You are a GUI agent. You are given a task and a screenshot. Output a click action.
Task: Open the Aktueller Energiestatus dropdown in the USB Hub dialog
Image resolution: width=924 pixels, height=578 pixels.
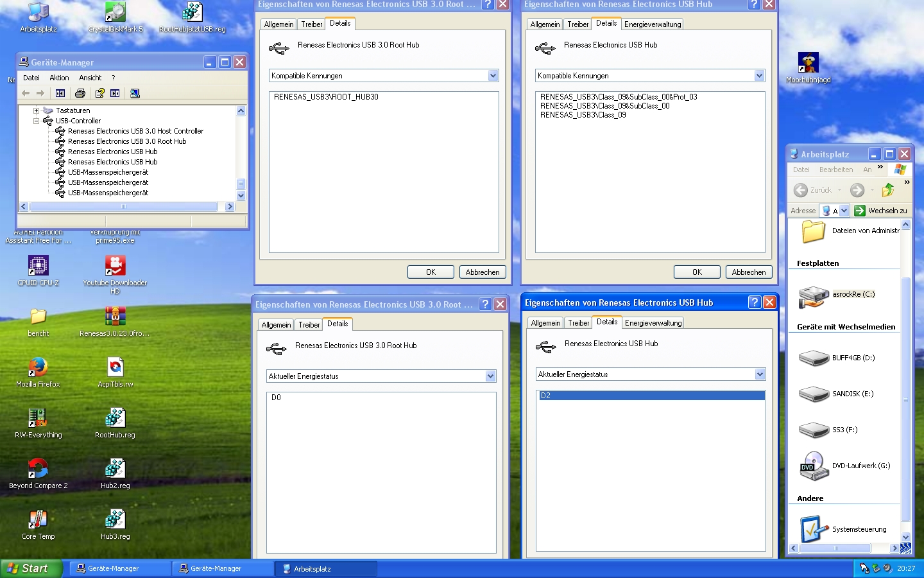pos(760,374)
